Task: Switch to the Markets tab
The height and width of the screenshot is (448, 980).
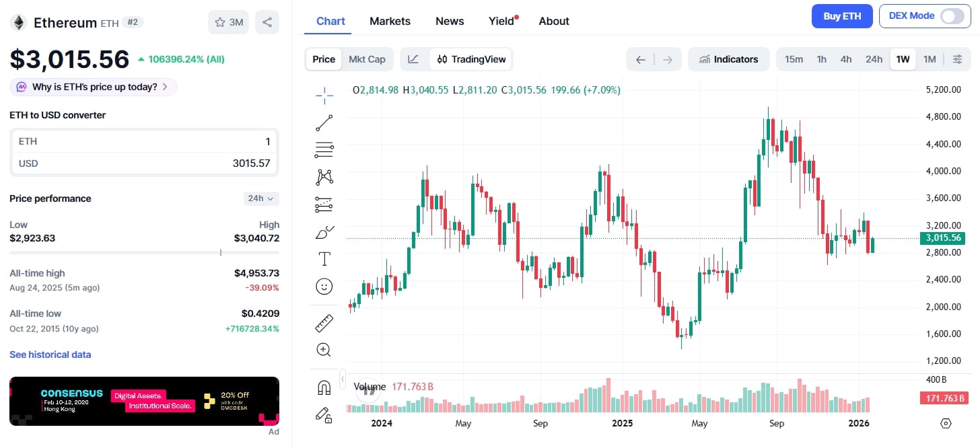Action: pos(390,21)
